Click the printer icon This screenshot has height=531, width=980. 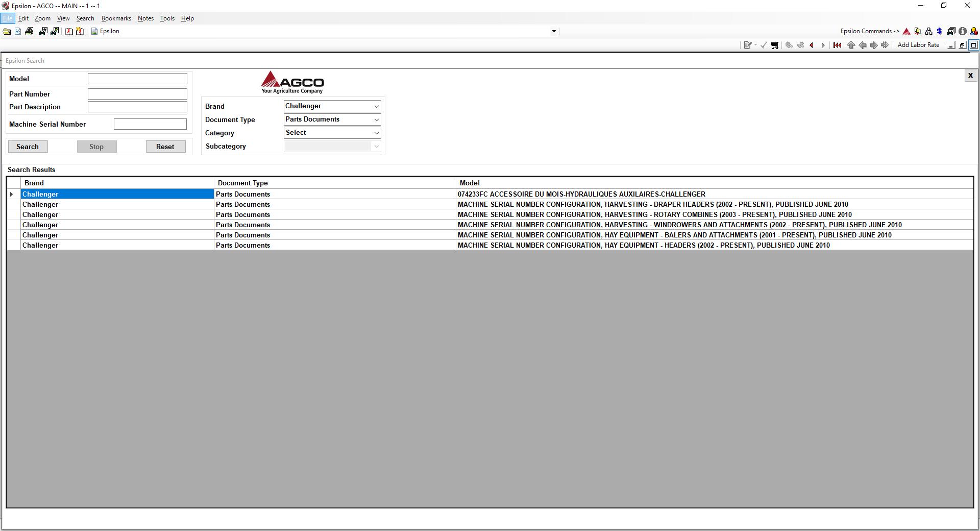[x=29, y=32]
